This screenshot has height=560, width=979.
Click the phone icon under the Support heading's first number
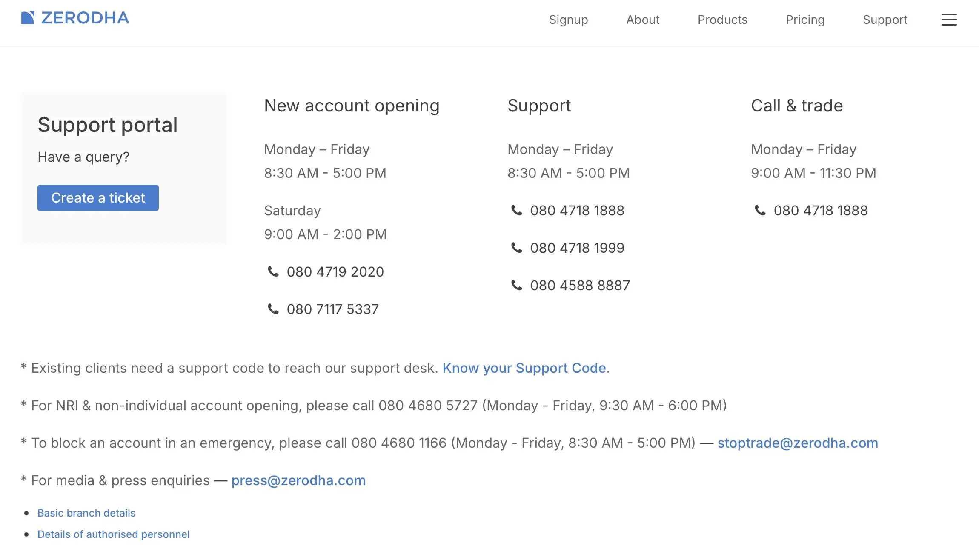point(517,210)
